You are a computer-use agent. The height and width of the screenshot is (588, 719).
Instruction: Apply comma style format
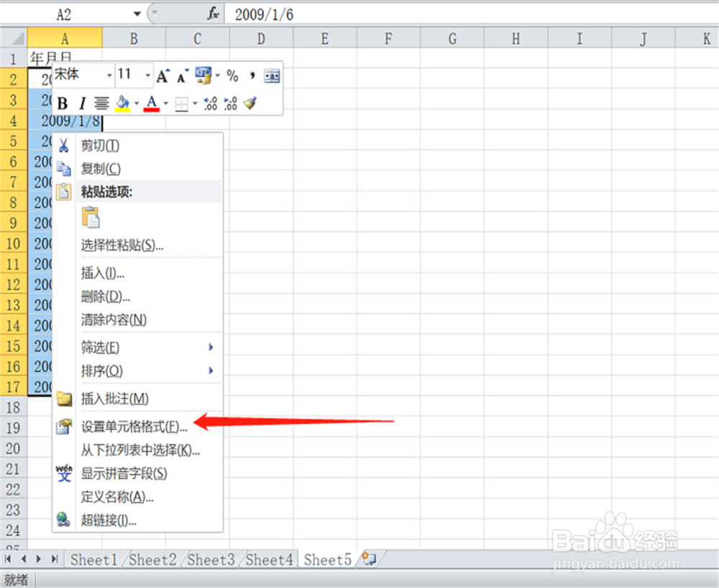coord(252,76)
